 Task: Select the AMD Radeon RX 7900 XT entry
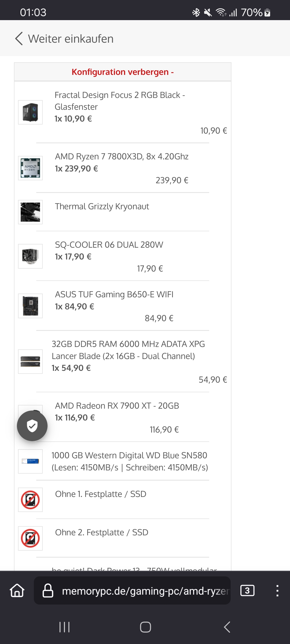[x=117, y=406]
